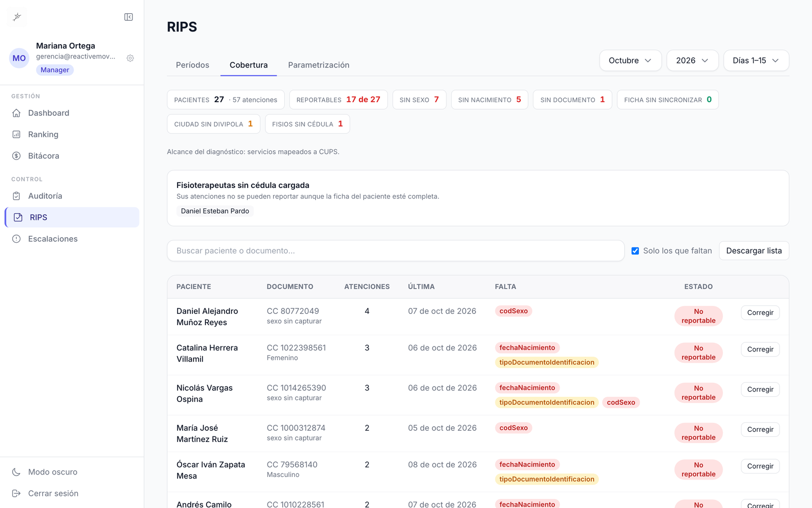Viewport: 812px width, 508px height.
Task: Click the SIN SEXO 7 stat card
Action: click(419, 100)
